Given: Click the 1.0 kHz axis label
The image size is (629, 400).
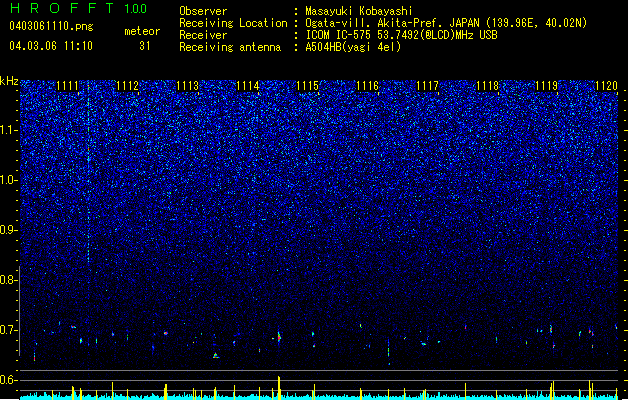Looking at the screenshot, I should 8,180.
